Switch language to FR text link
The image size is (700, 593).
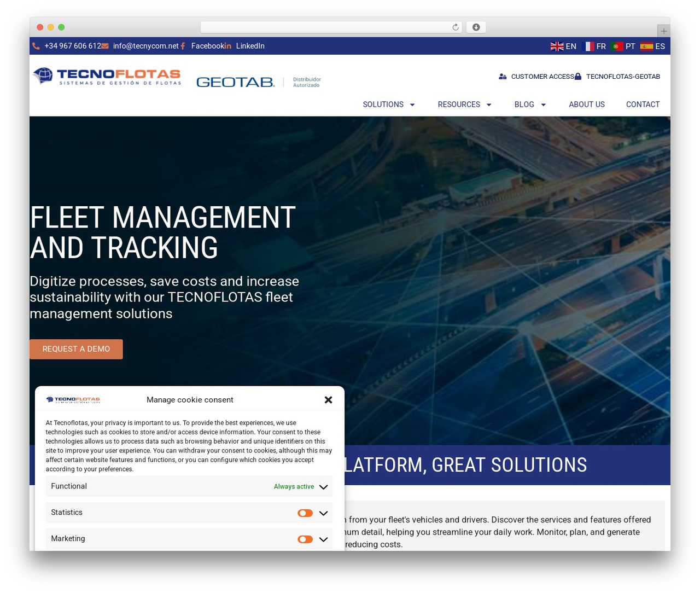601,46
